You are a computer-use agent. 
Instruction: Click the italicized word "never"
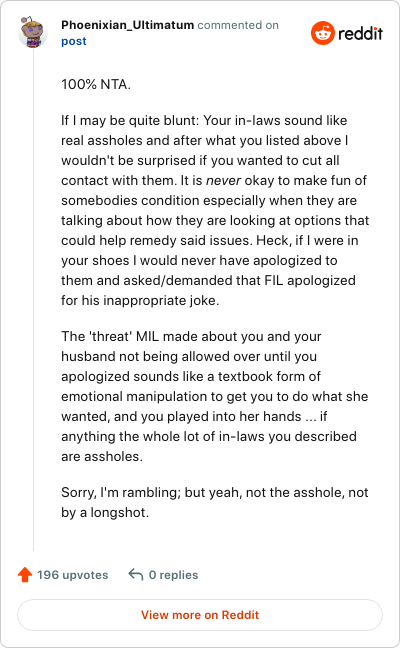[223, 181]
